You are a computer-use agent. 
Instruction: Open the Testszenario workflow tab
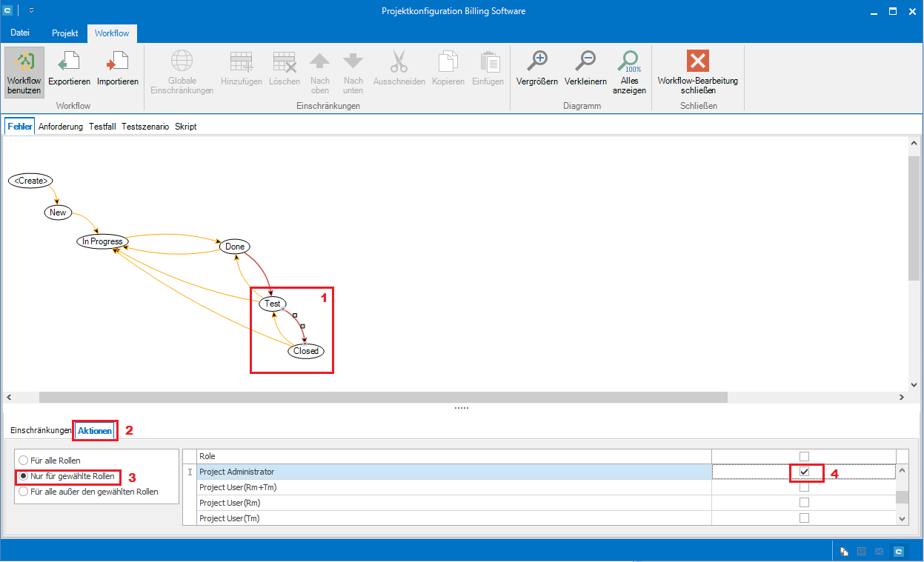coord(145,127)
